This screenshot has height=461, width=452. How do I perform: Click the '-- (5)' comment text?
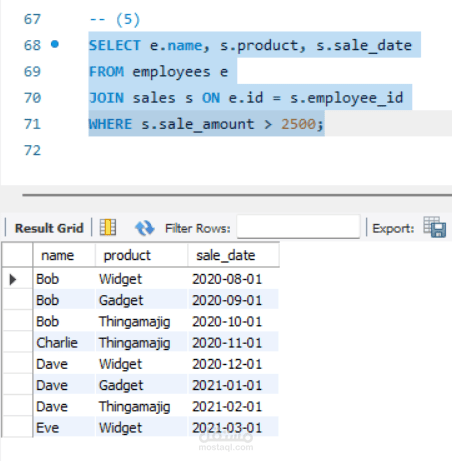click(x=115, y=19)
